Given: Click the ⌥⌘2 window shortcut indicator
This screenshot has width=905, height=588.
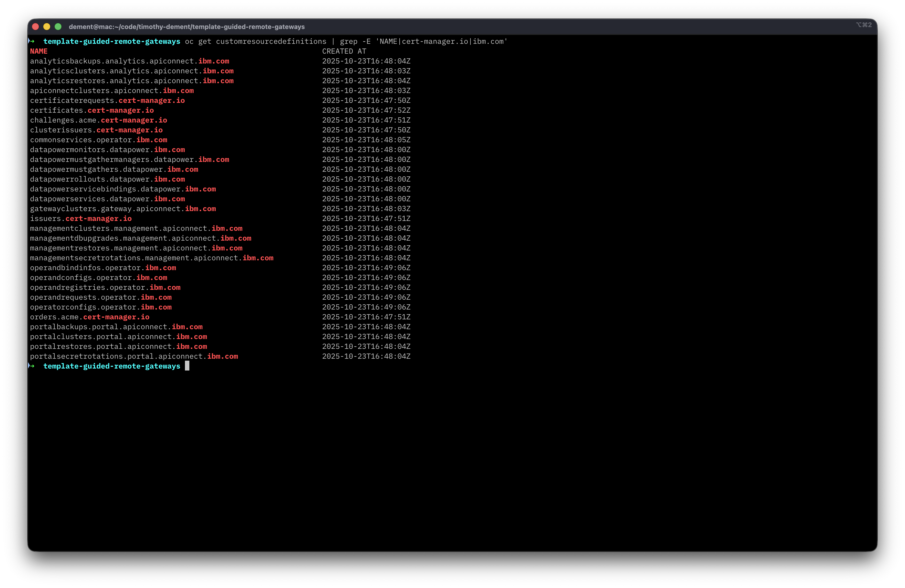Looking at the screenshot, I should click(x=863, y=25).
